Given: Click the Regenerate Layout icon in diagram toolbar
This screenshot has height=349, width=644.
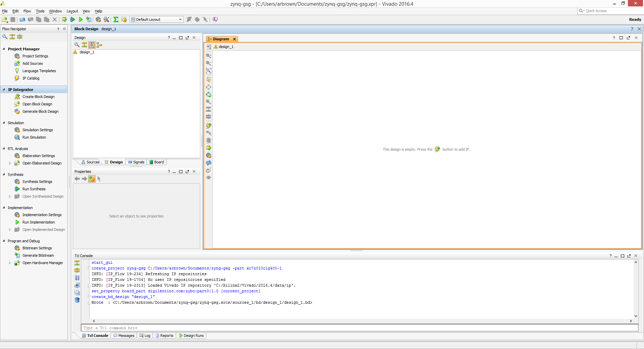Looking at the screenshot, I should click(209, 163).
